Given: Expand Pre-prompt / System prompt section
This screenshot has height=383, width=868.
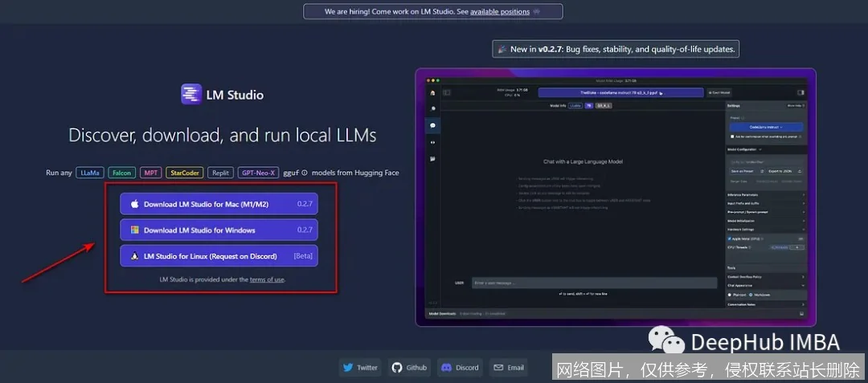Looking at the screenshot, I should pyautogui.click(x=766, y=212).
